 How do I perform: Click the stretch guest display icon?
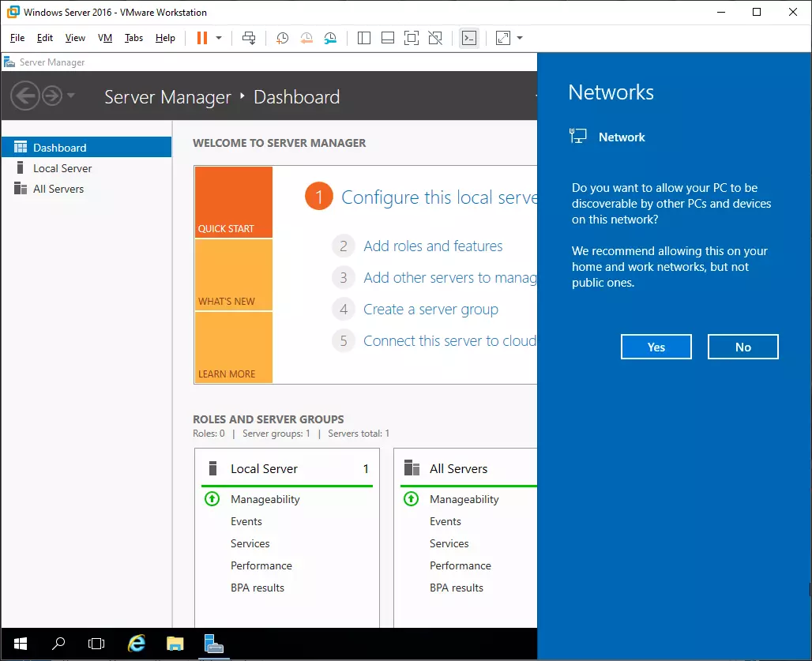pos(503,38)
